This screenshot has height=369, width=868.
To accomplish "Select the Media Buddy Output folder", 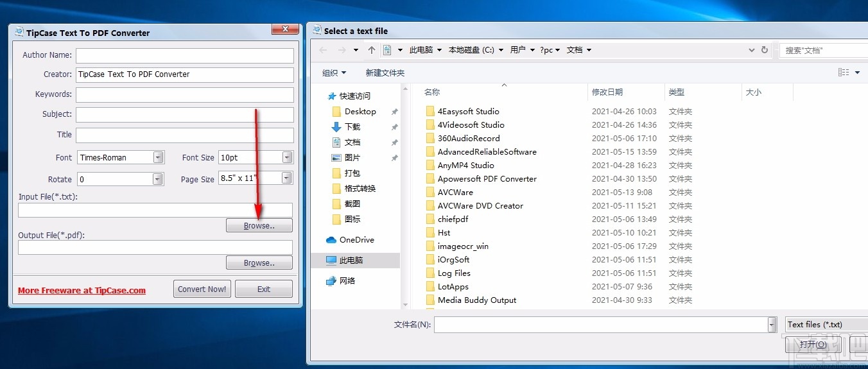I will coord(471,300).
